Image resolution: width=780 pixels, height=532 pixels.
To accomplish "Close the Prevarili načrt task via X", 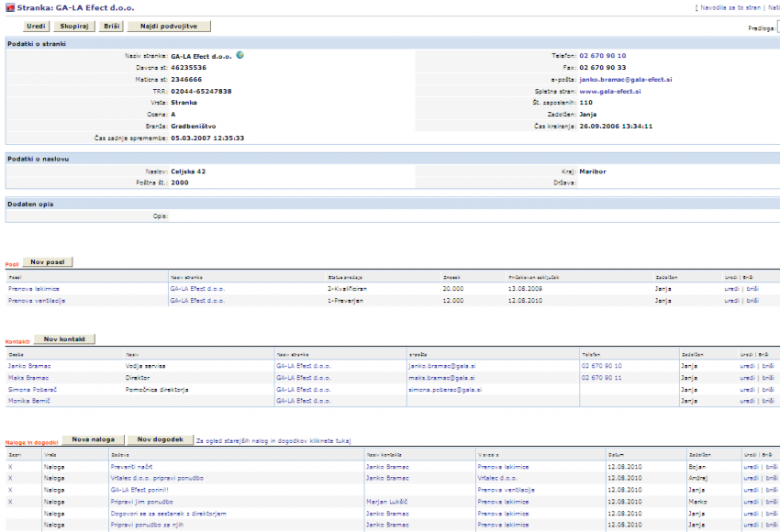I will point(11,467).
